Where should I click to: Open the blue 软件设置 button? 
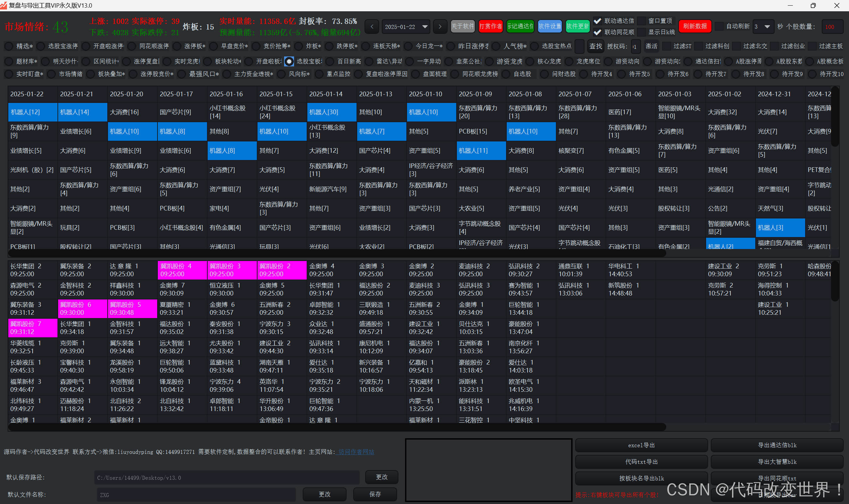tap(550, 27)
